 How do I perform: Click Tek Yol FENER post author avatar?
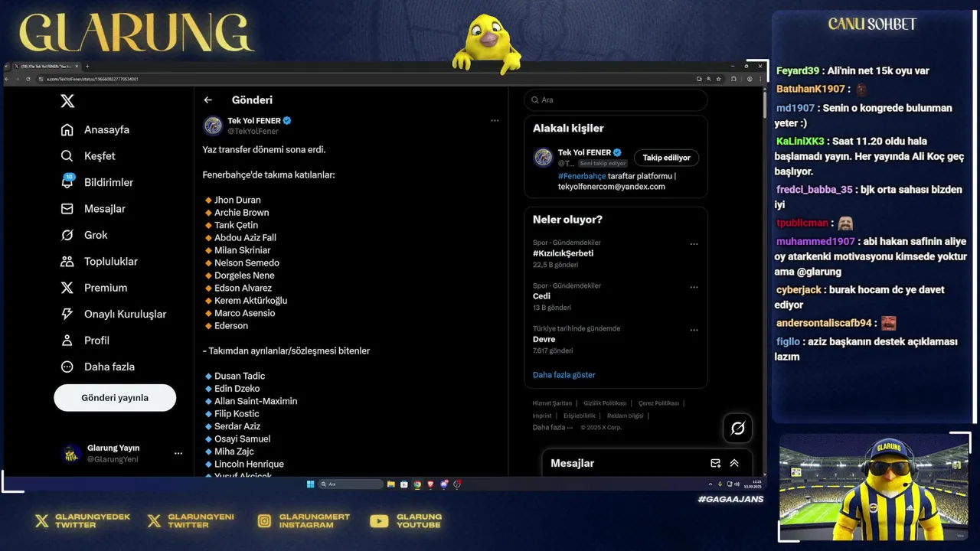[213, 126]
